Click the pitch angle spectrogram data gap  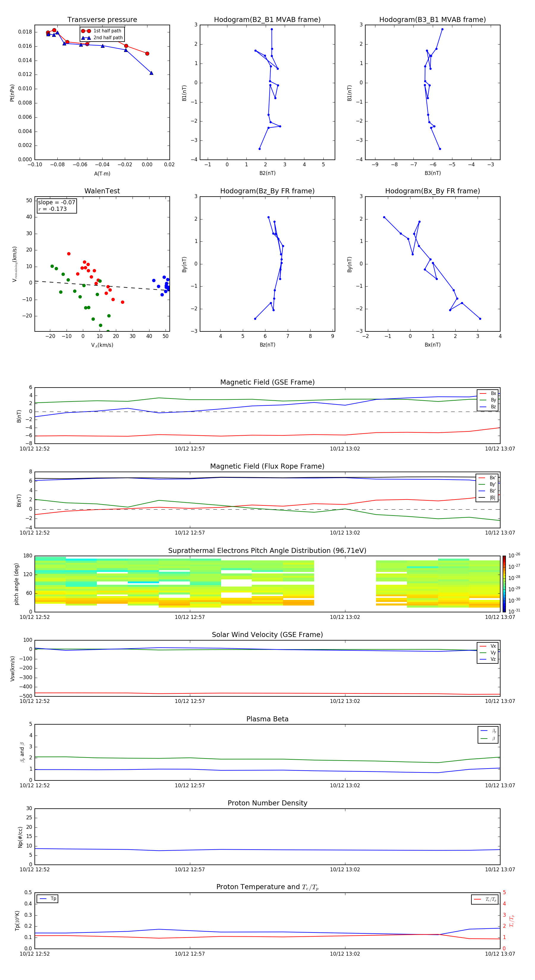click(344, 584)
